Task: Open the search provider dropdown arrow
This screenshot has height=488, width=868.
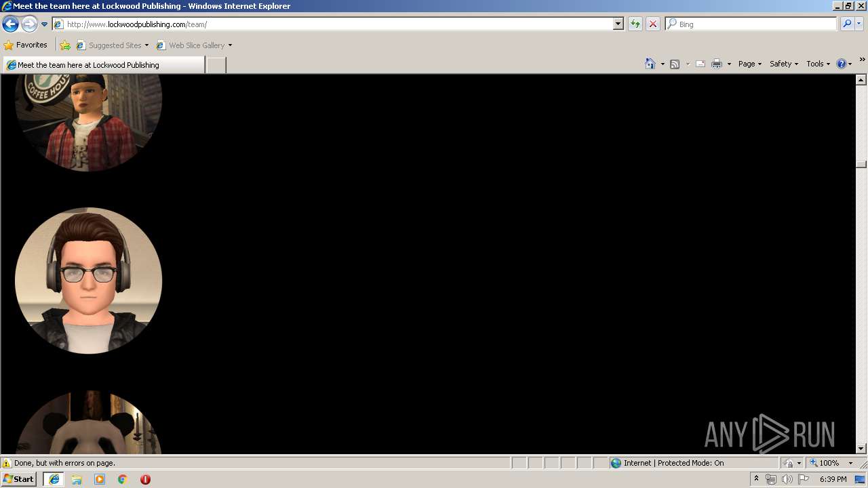Action: coord(859,24)
